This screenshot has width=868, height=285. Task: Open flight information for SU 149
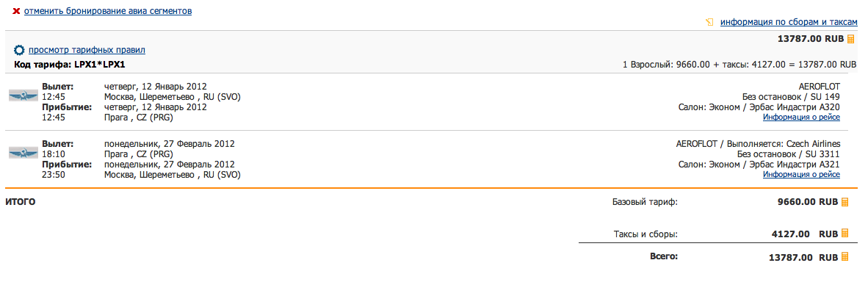coord(801,118)
